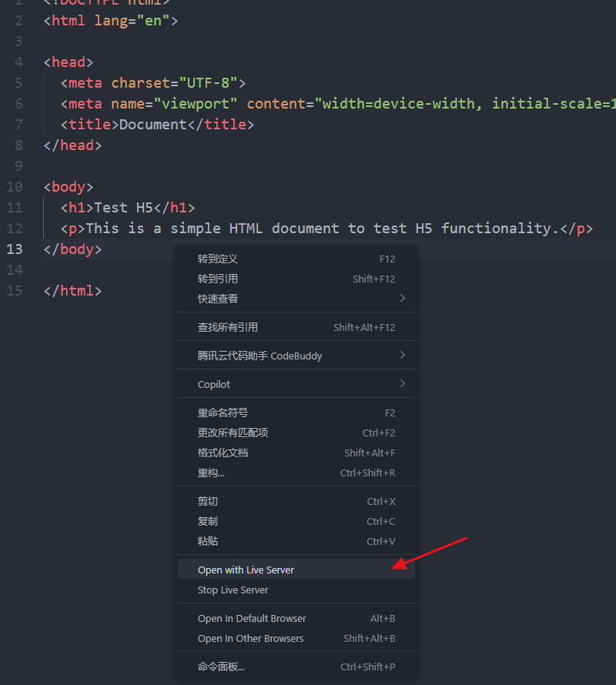Click the name value "viewport"
This screenshot has width=616, height=685.
coord(196,104)
